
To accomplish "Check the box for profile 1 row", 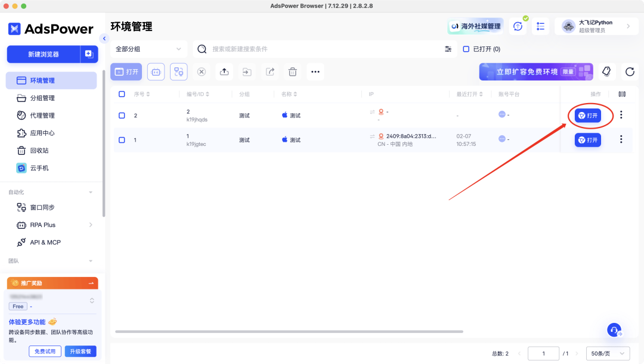I will (x=122, y=140).
